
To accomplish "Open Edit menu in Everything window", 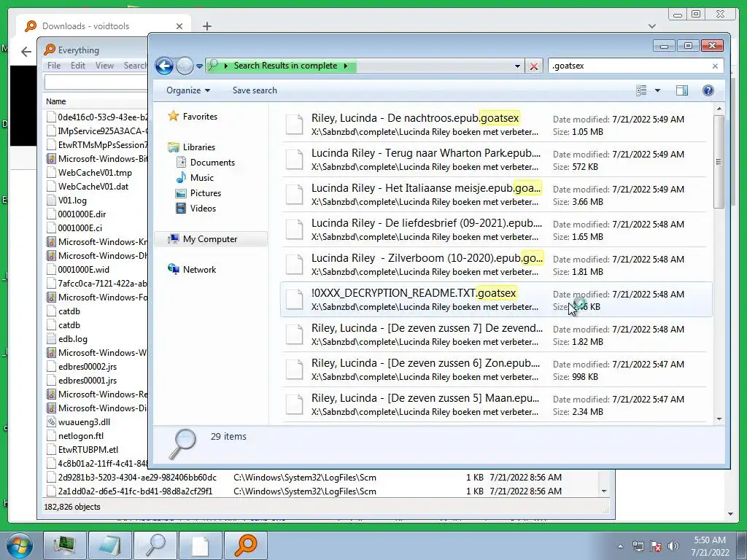I will click(x=78, y=66).
